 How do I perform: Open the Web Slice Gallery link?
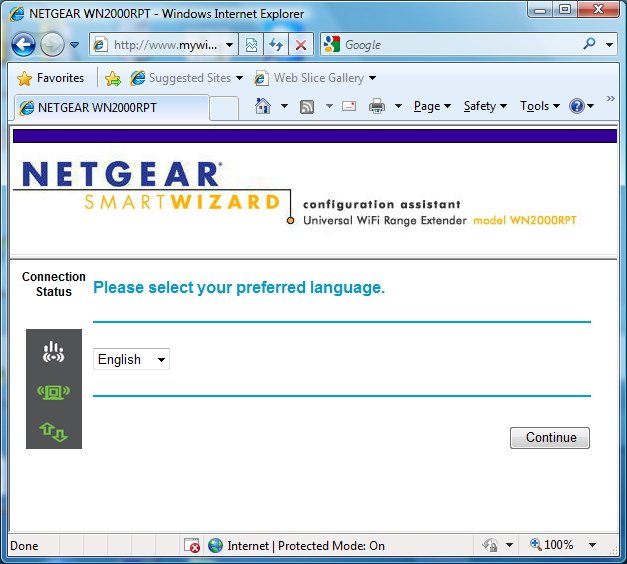315,78
